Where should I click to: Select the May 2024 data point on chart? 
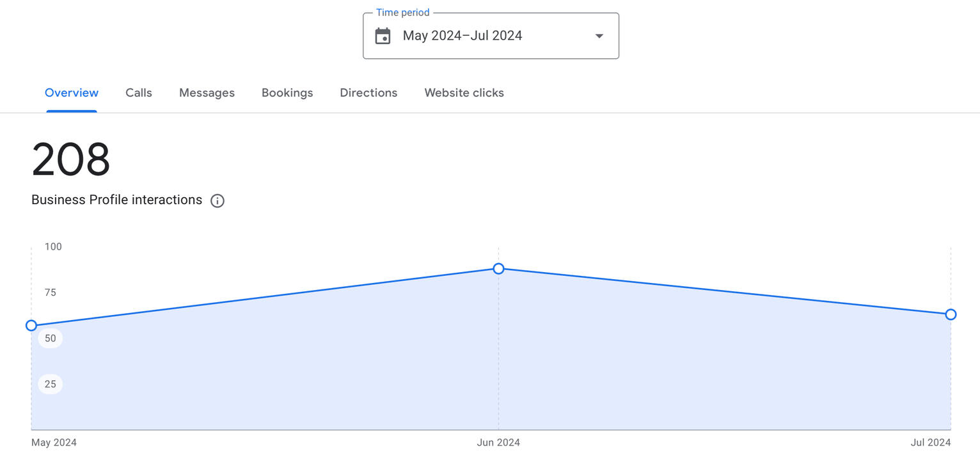pos(31,325)
